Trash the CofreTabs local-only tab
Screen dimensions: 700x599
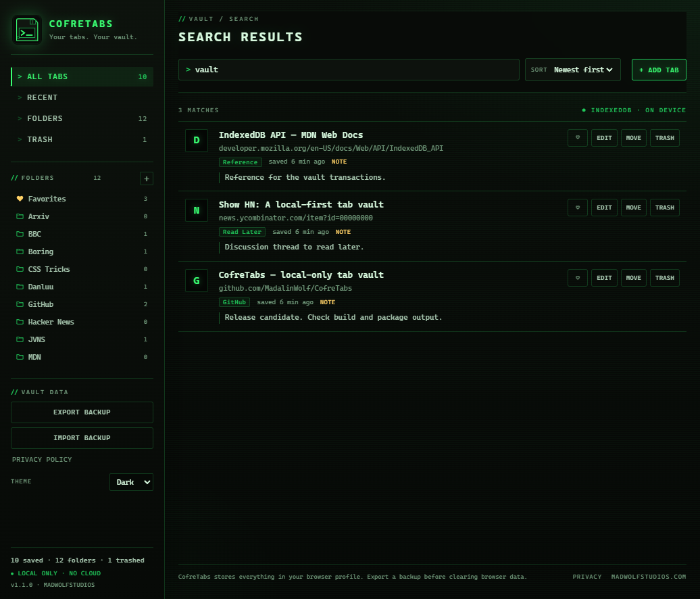click(665, 278)
